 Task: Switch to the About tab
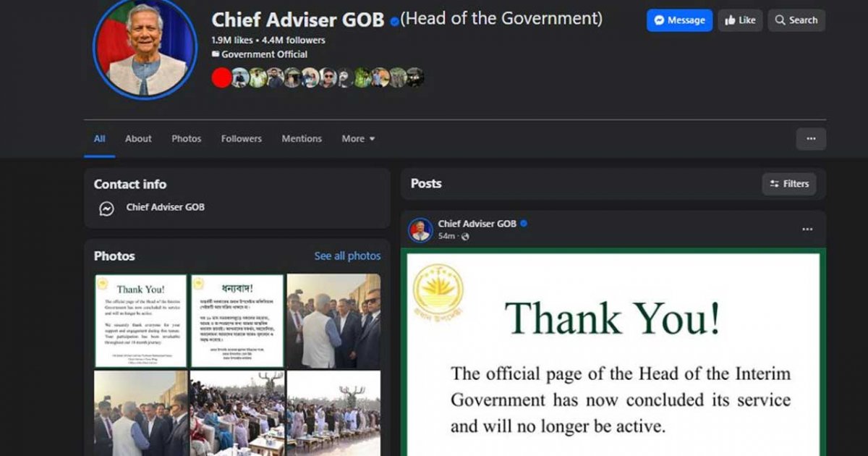138,138
